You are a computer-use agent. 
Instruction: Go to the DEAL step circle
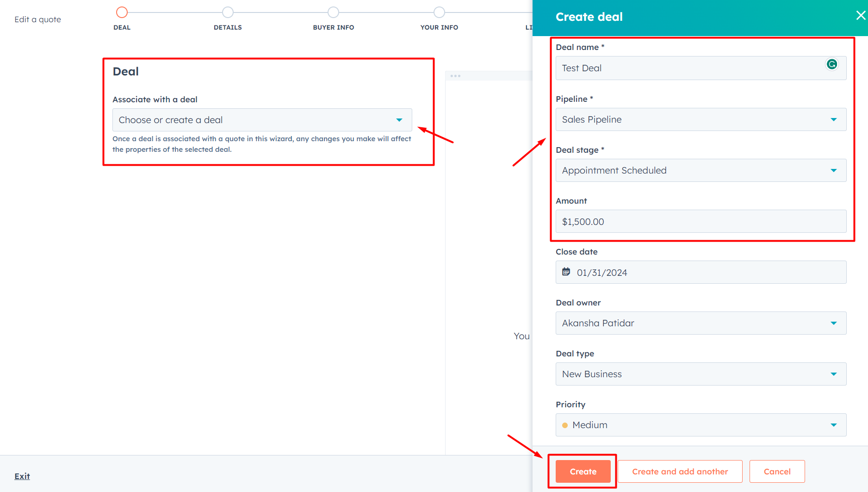pos(122,12)
